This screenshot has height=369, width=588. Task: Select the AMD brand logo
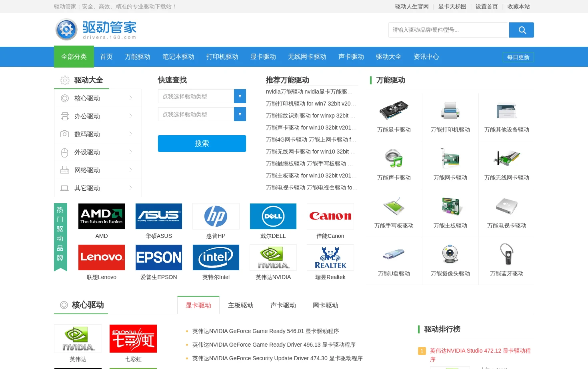tap(102, 216)
